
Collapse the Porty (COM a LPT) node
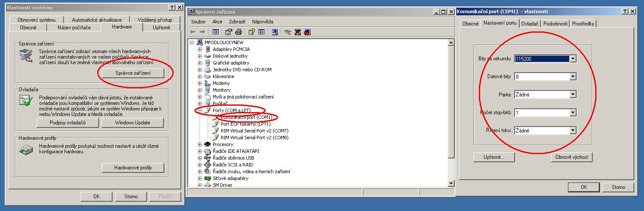[200, 110]
